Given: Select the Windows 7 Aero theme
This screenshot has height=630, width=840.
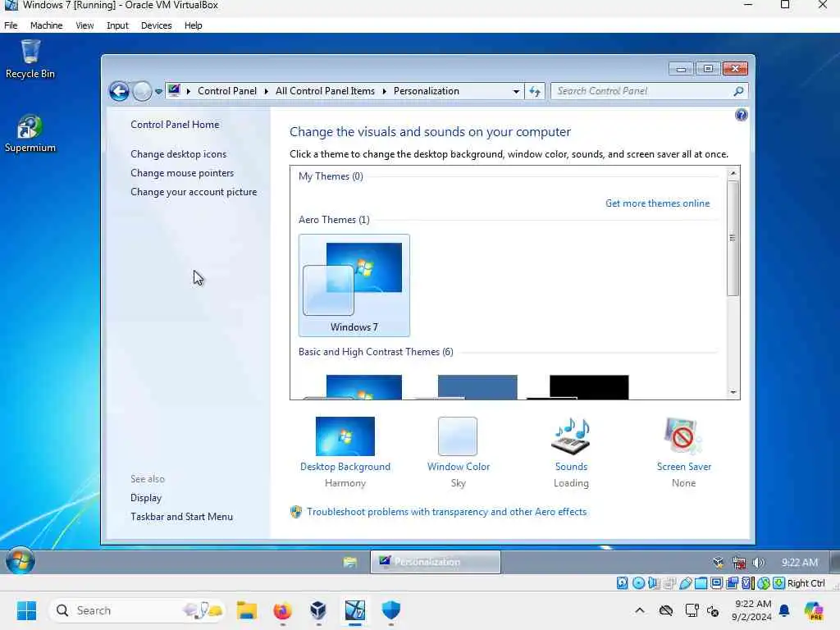Looking at the screenshot, I should coord(354,285).
